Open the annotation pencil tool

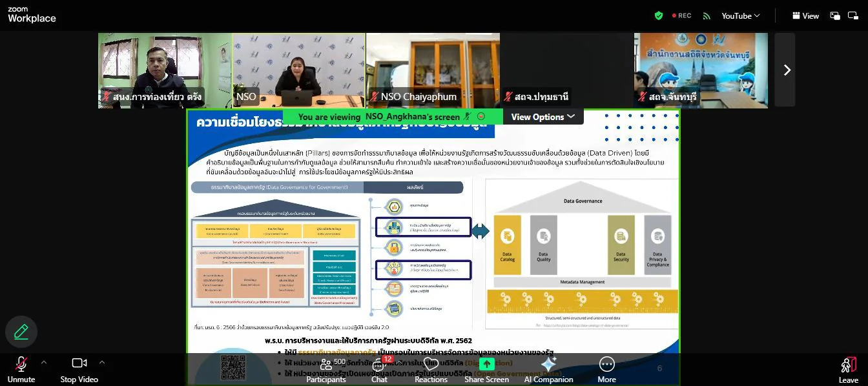(x=21, y=332)
